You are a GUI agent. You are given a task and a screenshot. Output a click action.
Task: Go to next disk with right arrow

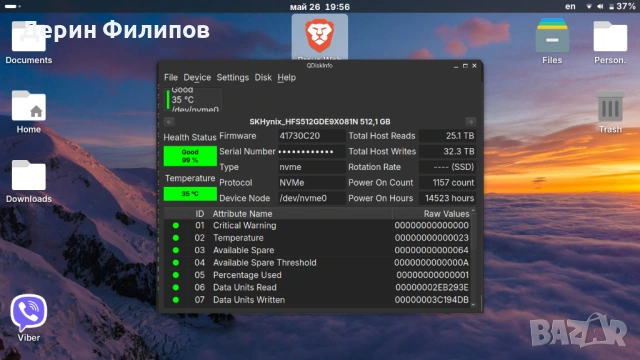(470, 122)
